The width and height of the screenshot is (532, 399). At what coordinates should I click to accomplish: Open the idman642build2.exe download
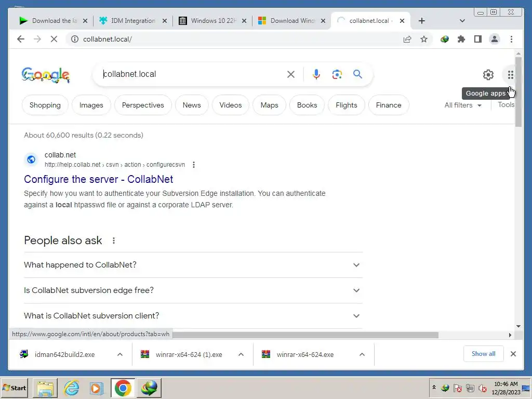point(64,354)
